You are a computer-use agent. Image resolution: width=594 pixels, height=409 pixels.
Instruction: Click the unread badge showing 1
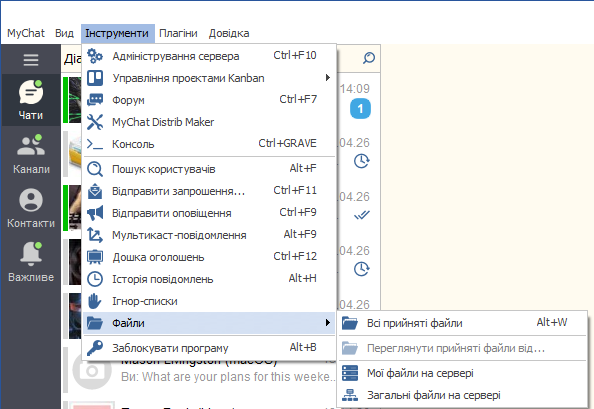tap(360, 109)
